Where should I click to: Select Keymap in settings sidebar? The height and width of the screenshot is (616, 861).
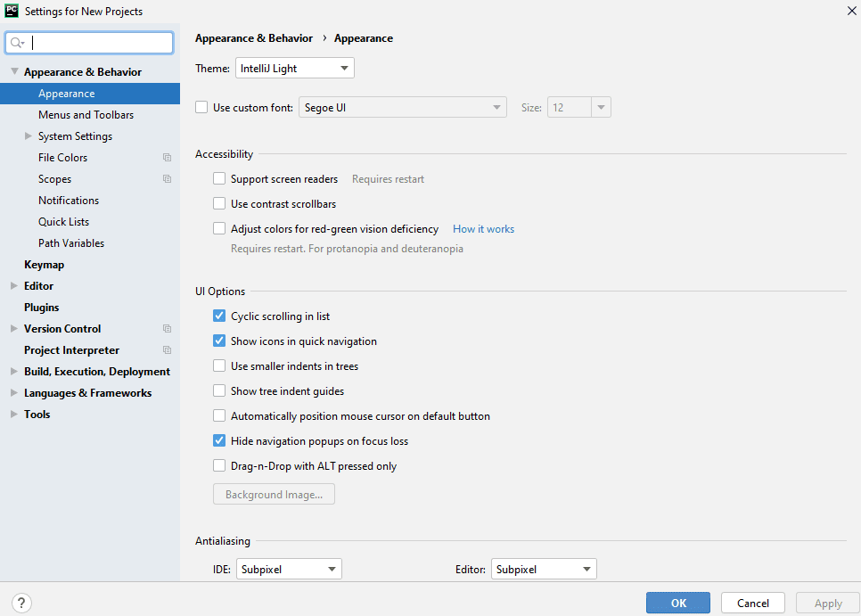(44, 265)
